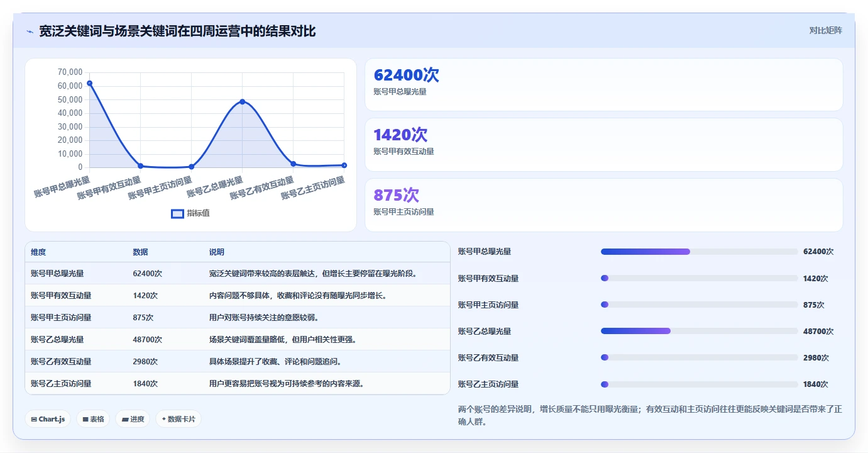Image resolution: width=868 pixels, height=453 pixels.
Task: Select the 1420次 stat card
Action: coord(603,145)
